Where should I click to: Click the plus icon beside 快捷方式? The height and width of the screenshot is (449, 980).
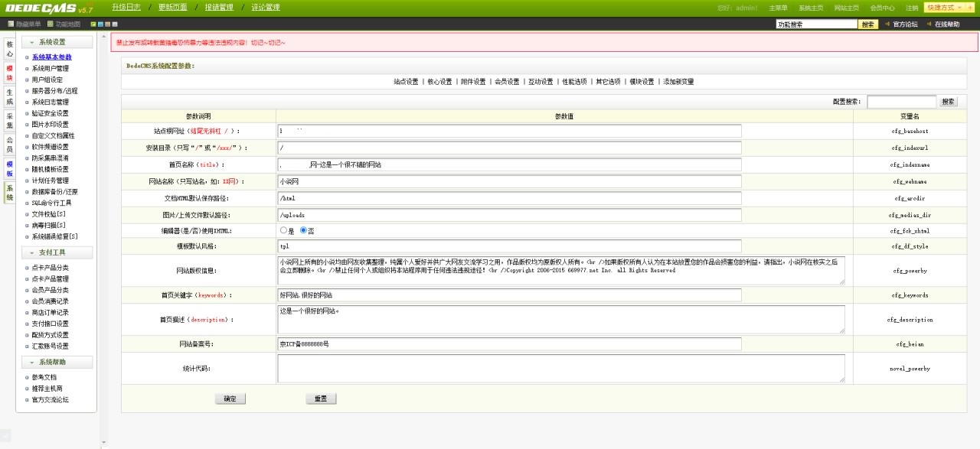tap(972, 8)
